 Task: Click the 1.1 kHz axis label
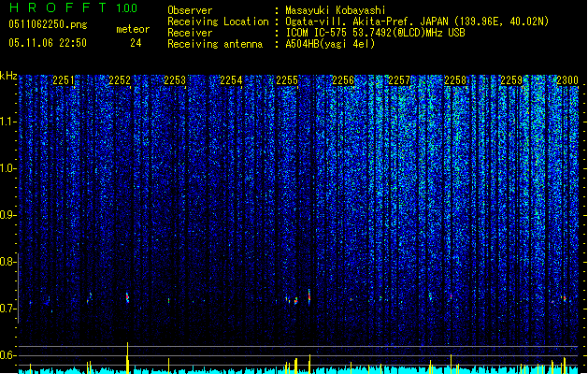tap(8, 122)
